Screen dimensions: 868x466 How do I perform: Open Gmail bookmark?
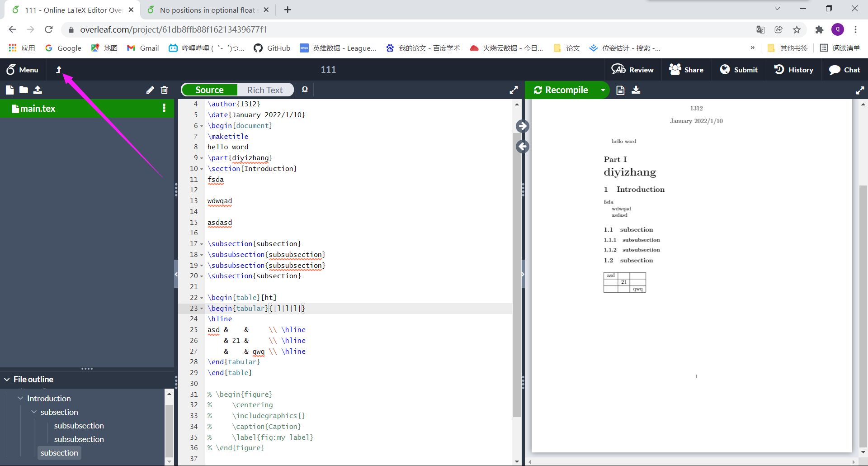click(x=143, y=48)
